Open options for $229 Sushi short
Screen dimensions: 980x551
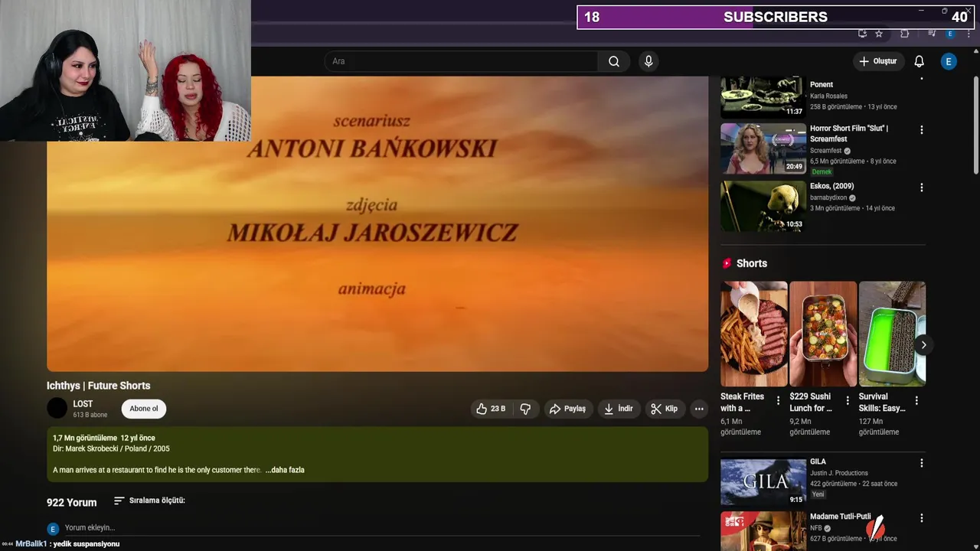[847, 401]
